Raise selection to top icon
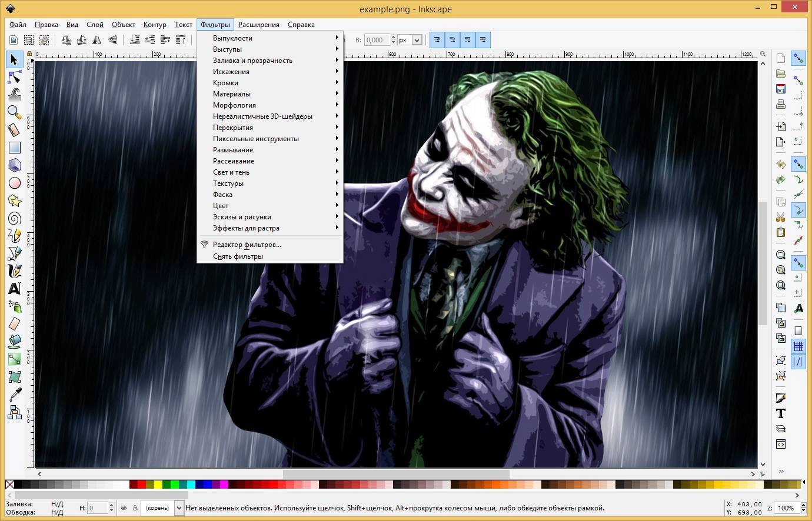This screenshot has height=521, width=812. (x=181, y=40)
